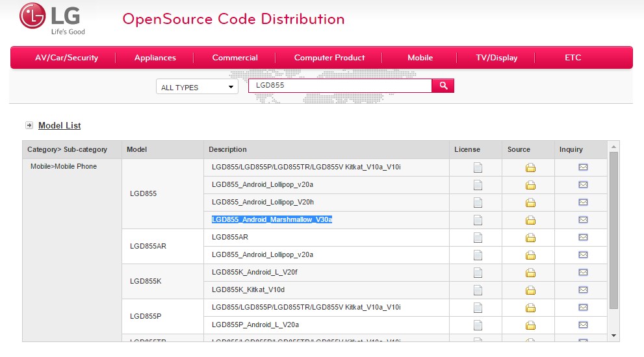Open the TV/Display menu
Viewport: 644px width, 357px height.
point(496,58)
